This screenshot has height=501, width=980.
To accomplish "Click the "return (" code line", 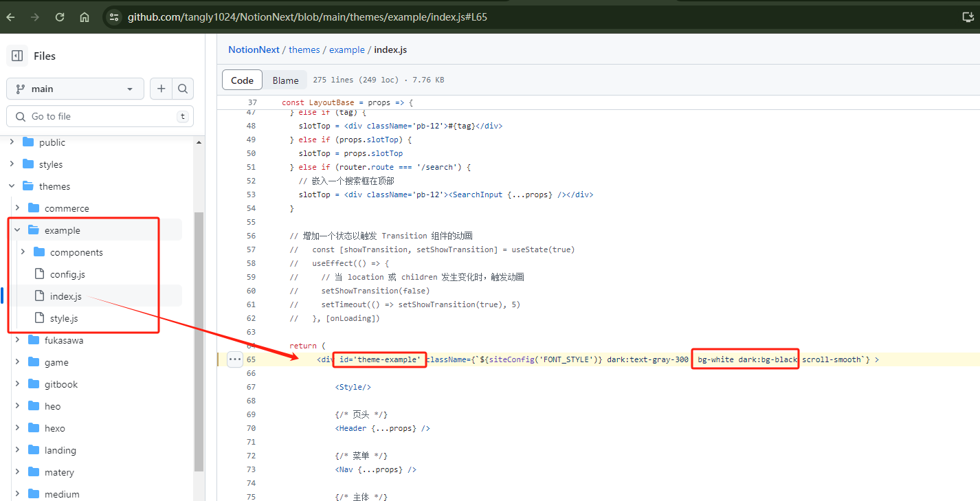I will coord(307,346).
